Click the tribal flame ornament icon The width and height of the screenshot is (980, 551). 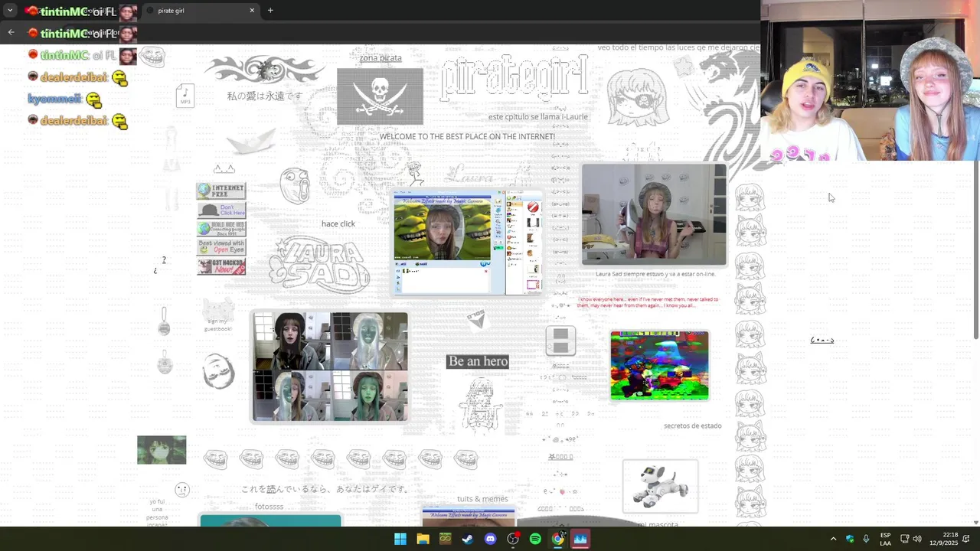click(265, 70)
